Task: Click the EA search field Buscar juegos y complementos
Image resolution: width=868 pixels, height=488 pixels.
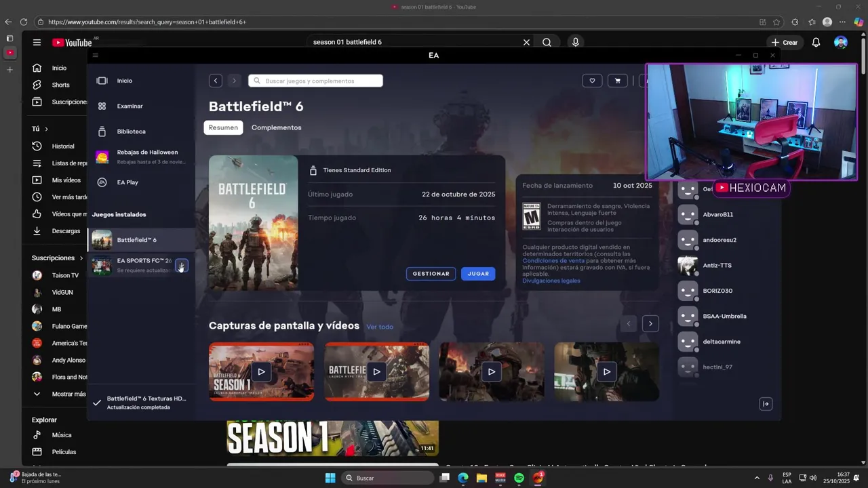Action: 315,81
